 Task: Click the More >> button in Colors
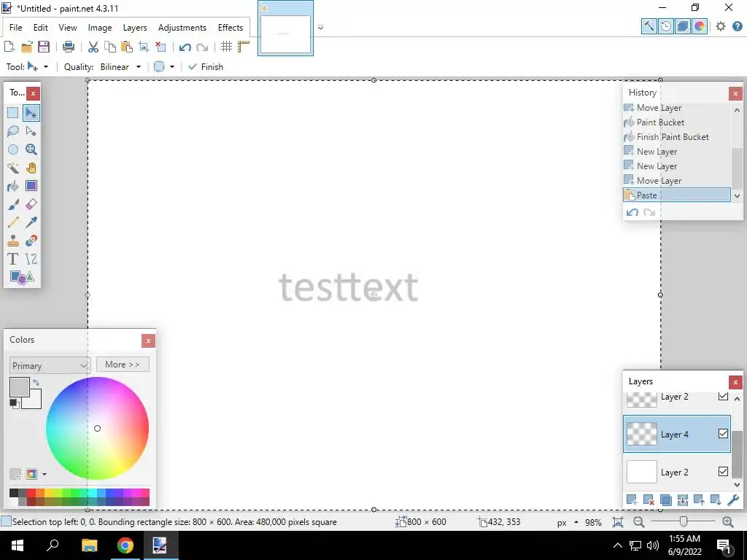[x=123, y=365]
